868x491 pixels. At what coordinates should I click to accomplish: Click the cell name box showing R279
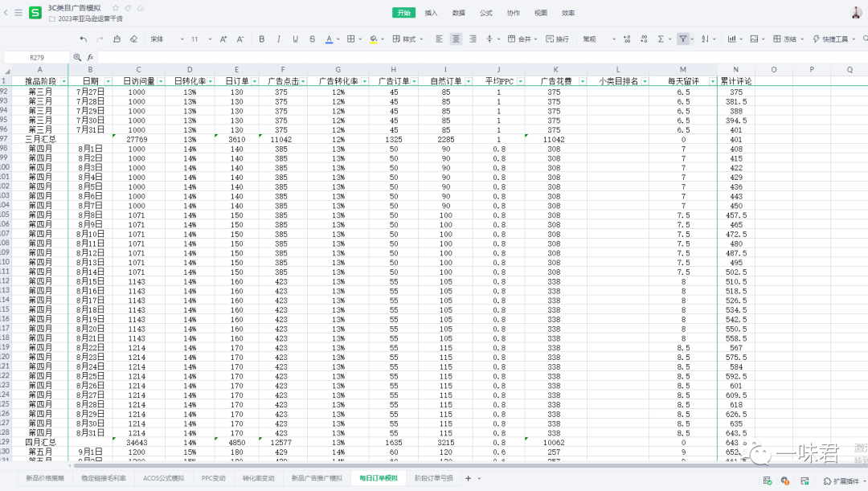click(x=37, y=57)
